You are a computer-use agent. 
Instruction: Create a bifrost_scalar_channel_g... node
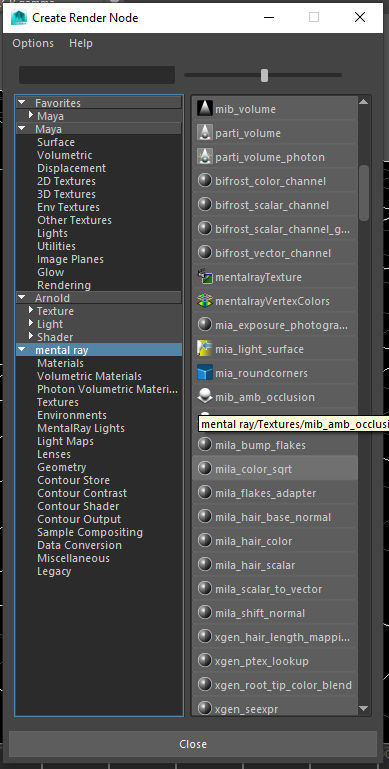[275, 229]
